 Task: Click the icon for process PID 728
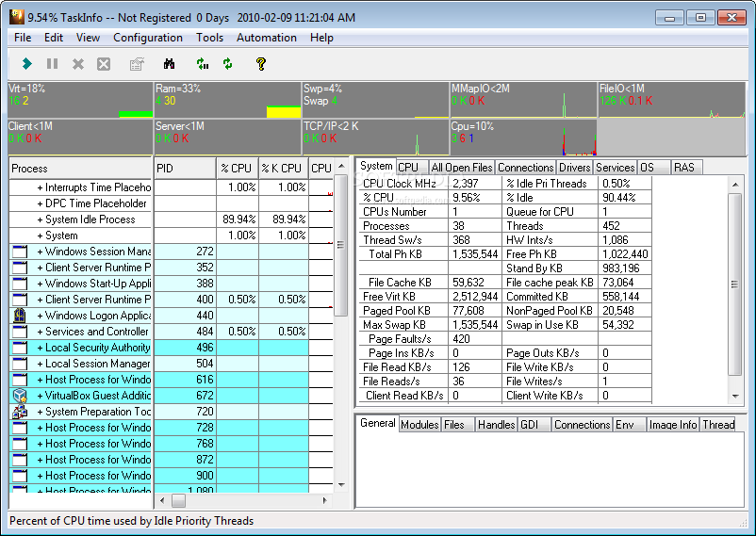pos(20,428)
